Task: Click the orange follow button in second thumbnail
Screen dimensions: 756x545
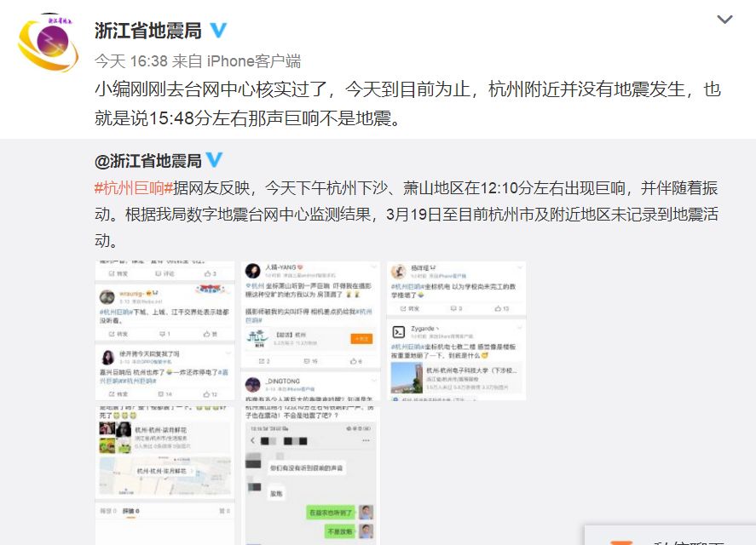Action: point(361,339)
